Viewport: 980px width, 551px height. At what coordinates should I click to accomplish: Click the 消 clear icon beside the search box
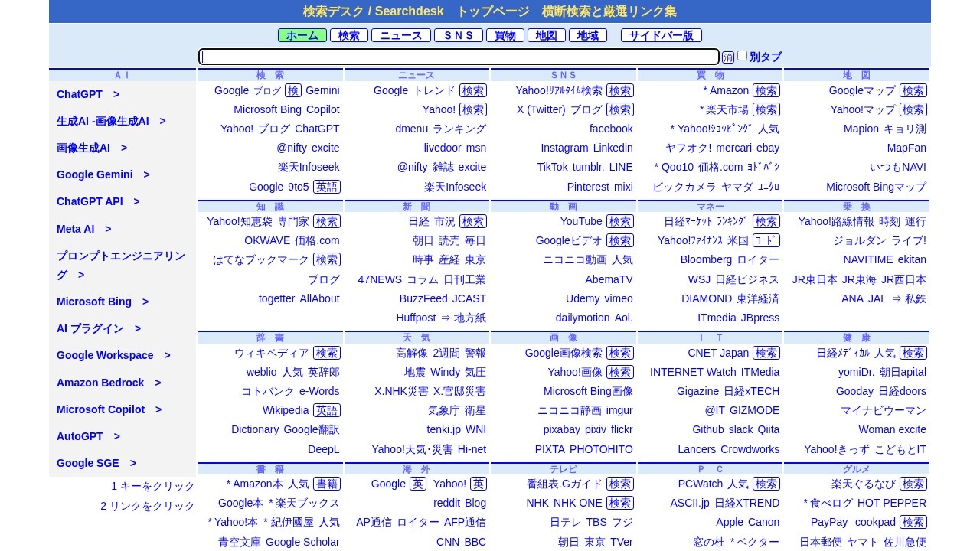[x=727, y=57]
